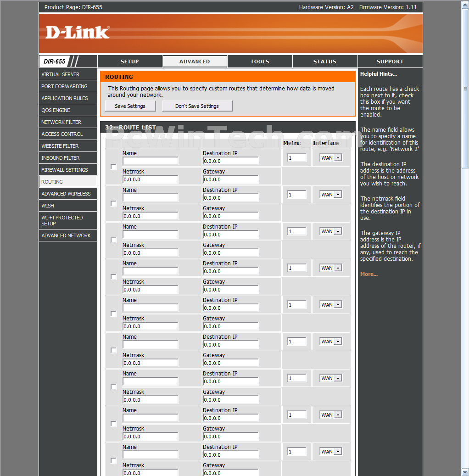469x476 pixels.
Task: Open Virtual Server in the sidebar
Action: 68,74
